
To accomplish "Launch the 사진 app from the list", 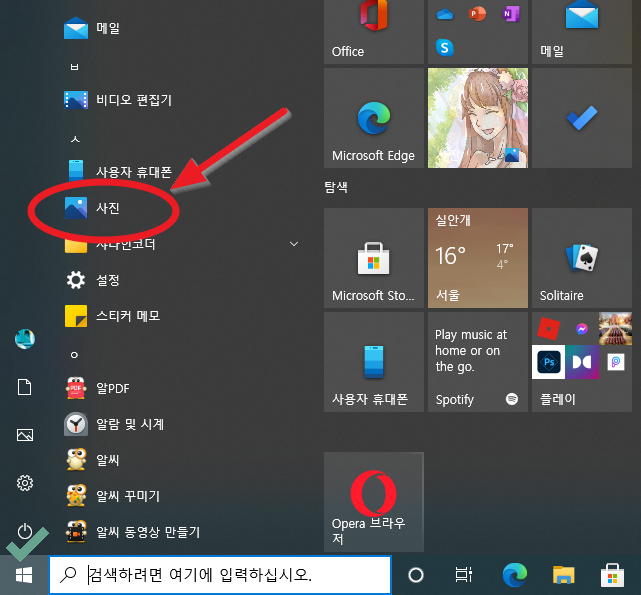I will [92, 208].
